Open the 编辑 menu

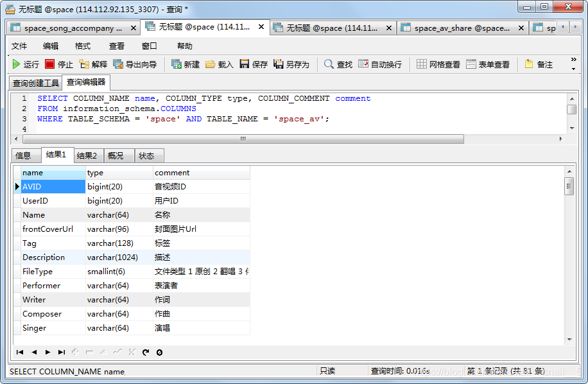tap(51, 46)
